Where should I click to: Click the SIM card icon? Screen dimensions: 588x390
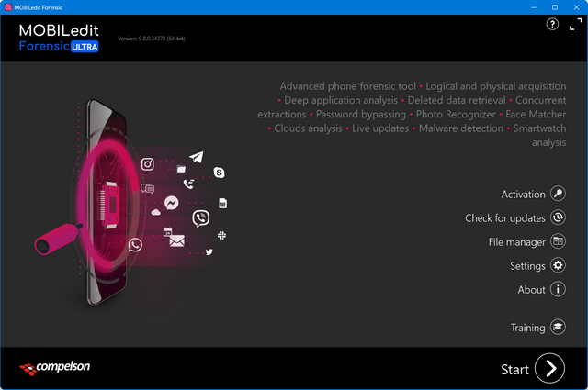(x=222, y=204)
